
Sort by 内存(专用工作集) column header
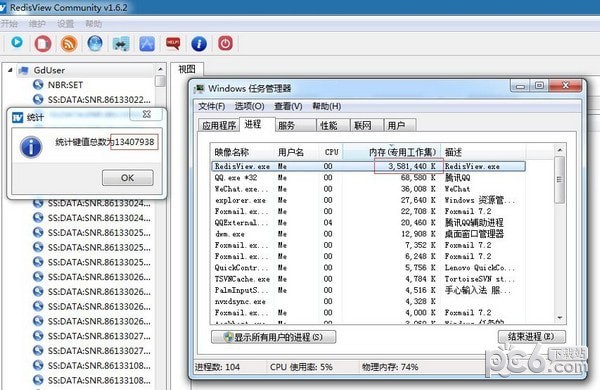click(391, 152)
